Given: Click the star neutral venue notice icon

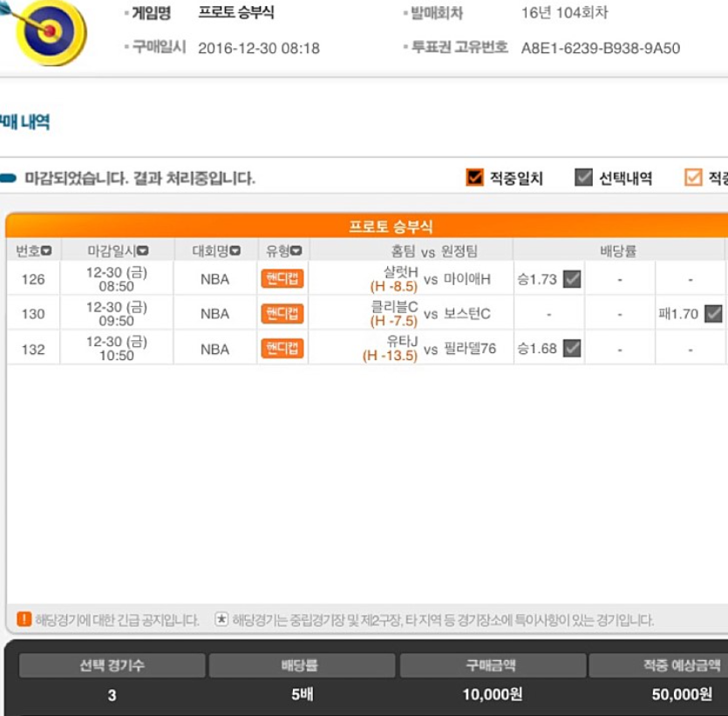Looking at the screenshot, I should pos(221,619).
